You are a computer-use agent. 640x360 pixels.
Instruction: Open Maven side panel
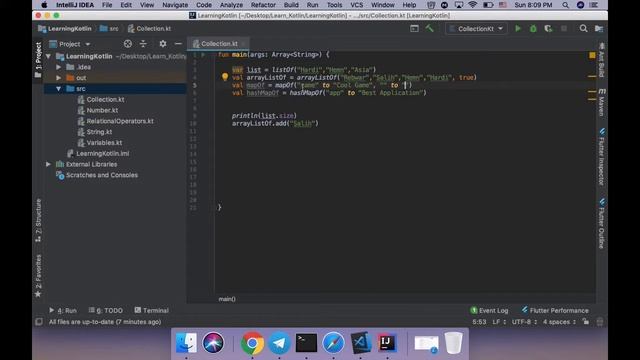point(602,102)
